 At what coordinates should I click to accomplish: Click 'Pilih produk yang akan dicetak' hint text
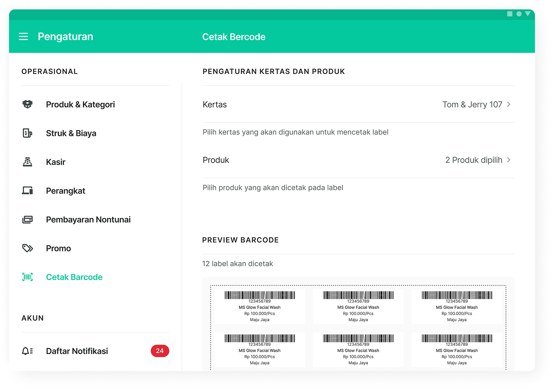(273, 188)
